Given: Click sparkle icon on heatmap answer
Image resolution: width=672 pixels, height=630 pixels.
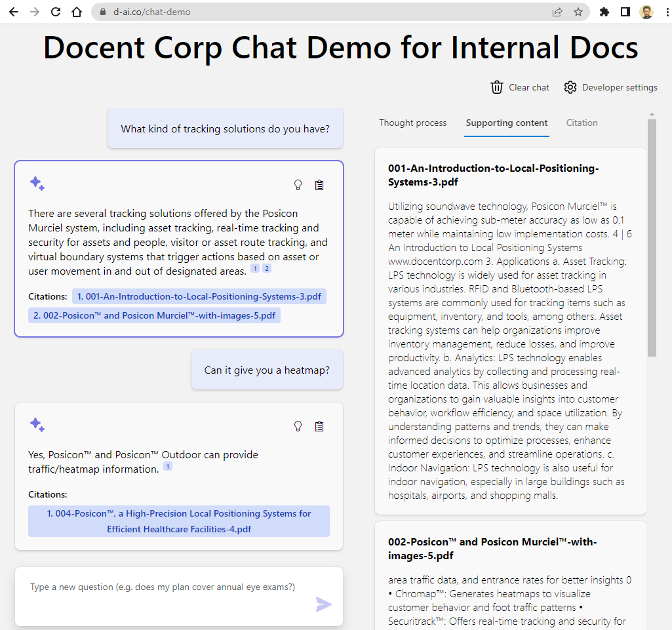Looking at the screenshot, I should click(37, 425).
